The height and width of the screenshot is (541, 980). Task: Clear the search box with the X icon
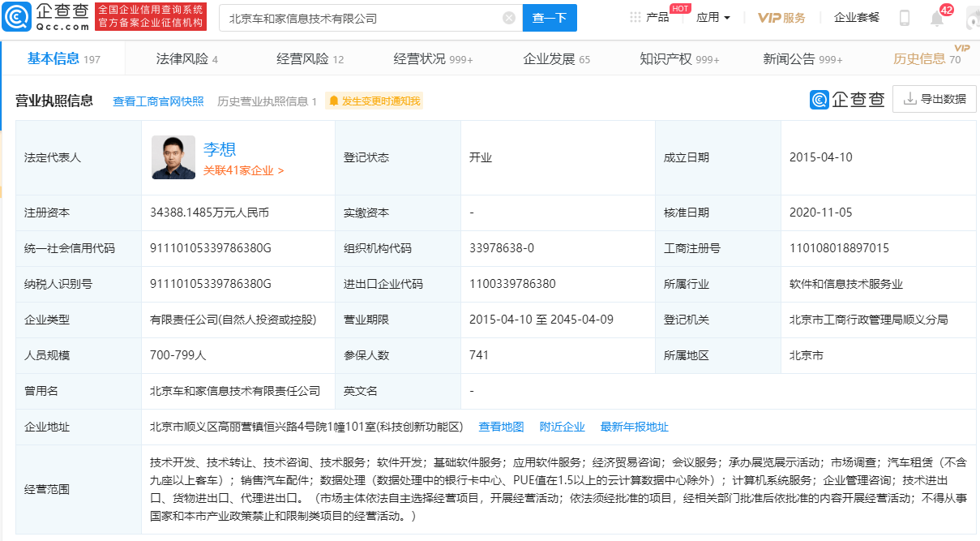(508, 18)
